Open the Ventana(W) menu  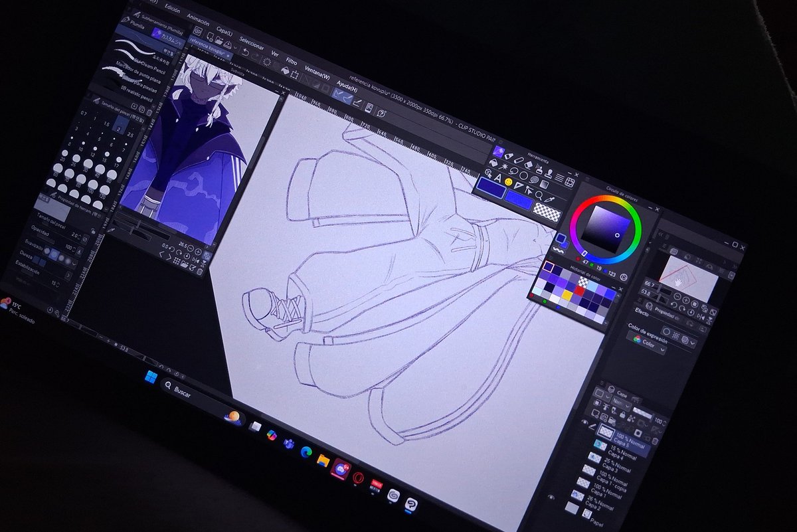pyautogui.click(x=317, y=72)
